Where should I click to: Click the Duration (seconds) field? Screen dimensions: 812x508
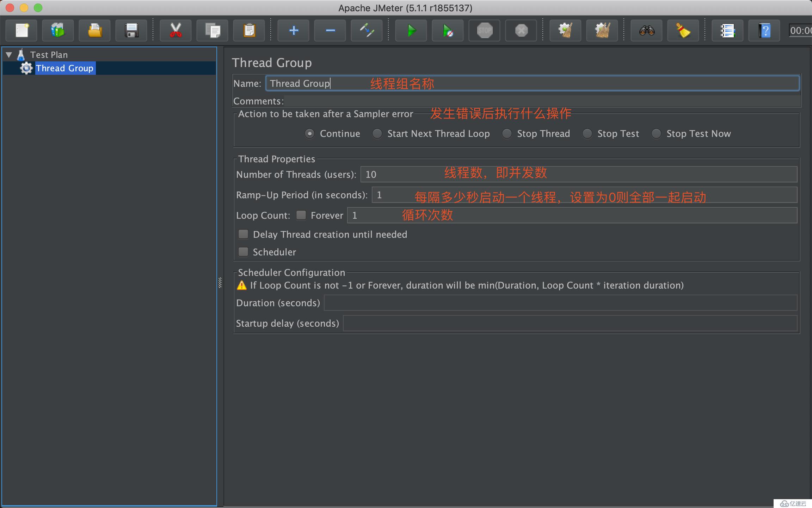click(561, 303)
